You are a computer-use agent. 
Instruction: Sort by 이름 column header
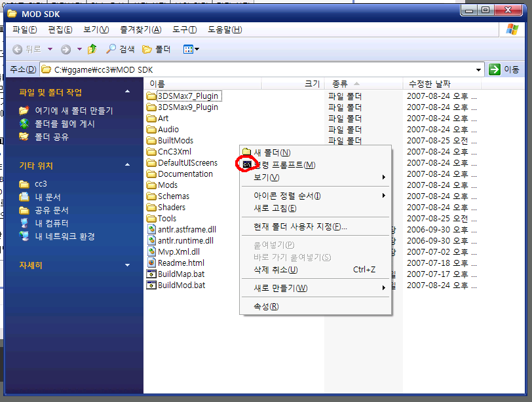pos(202,84)
